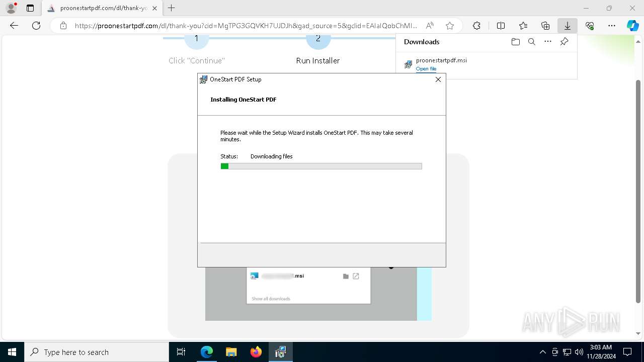Pin the Downloads panel
The width and height of the screenshot is (644, 362).
tap(564, 42)
